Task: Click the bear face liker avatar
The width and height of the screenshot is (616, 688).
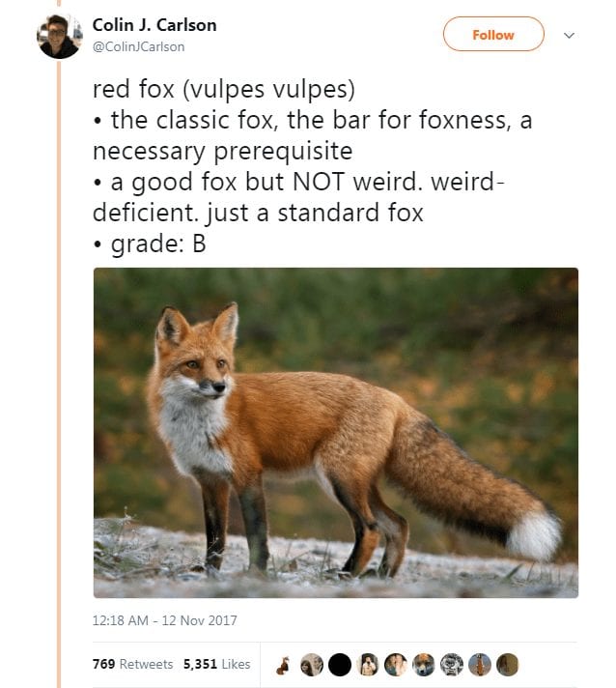Action: tap(424, 665)
